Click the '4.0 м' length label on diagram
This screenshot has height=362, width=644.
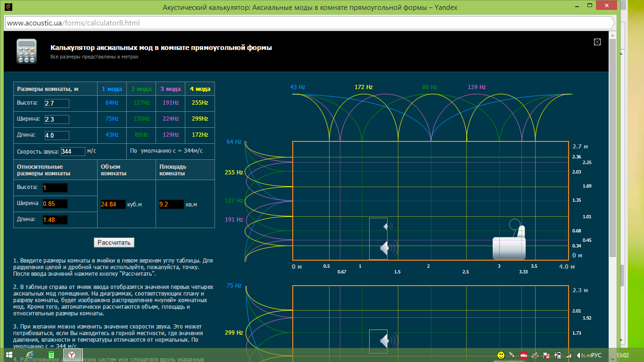(x=567, y=267)
